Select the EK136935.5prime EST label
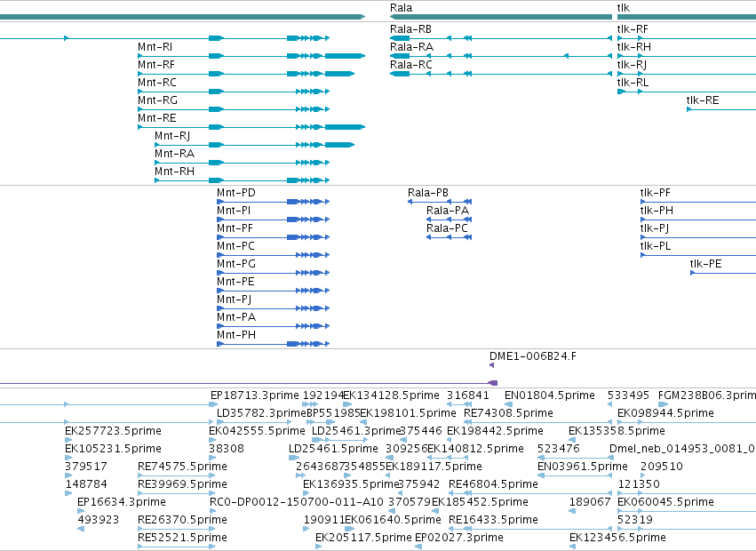 351,484
